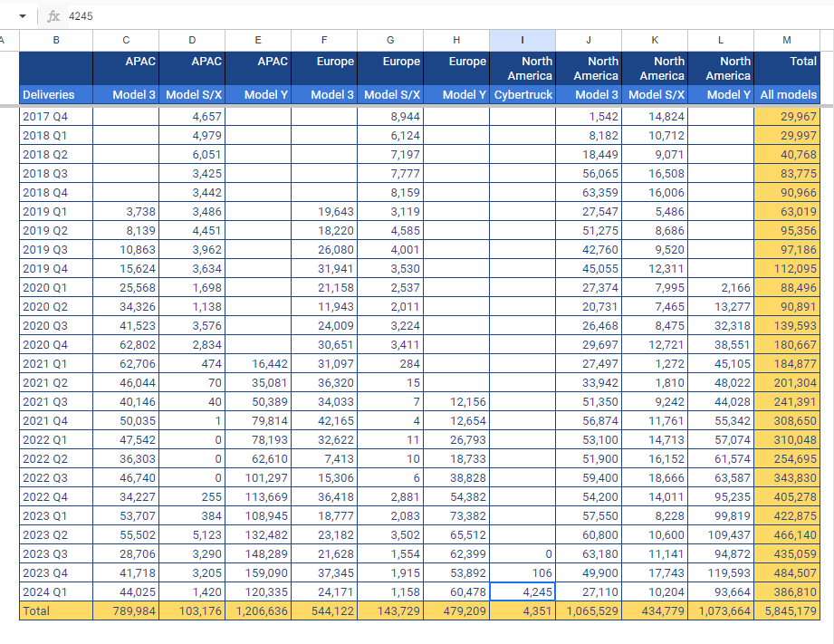
Task: Click cell 14,824 in North America Model S/X
Action: click(655, 117)
